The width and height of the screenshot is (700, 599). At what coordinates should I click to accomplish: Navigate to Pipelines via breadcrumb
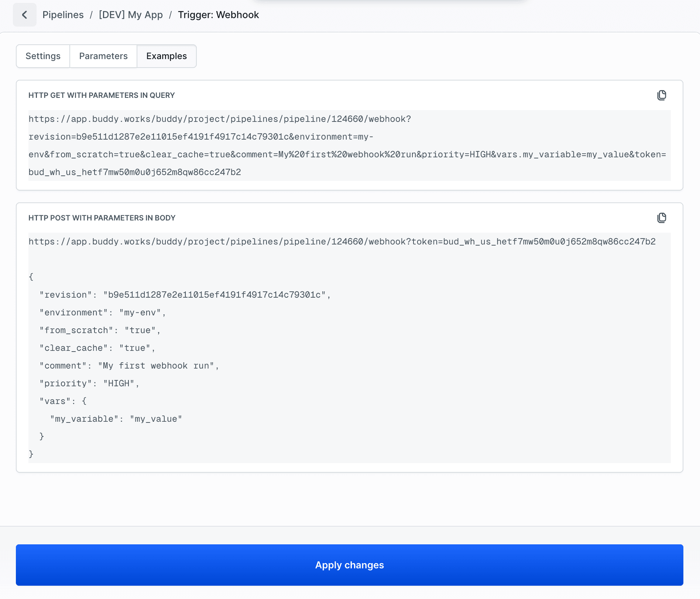click(63, 15)
